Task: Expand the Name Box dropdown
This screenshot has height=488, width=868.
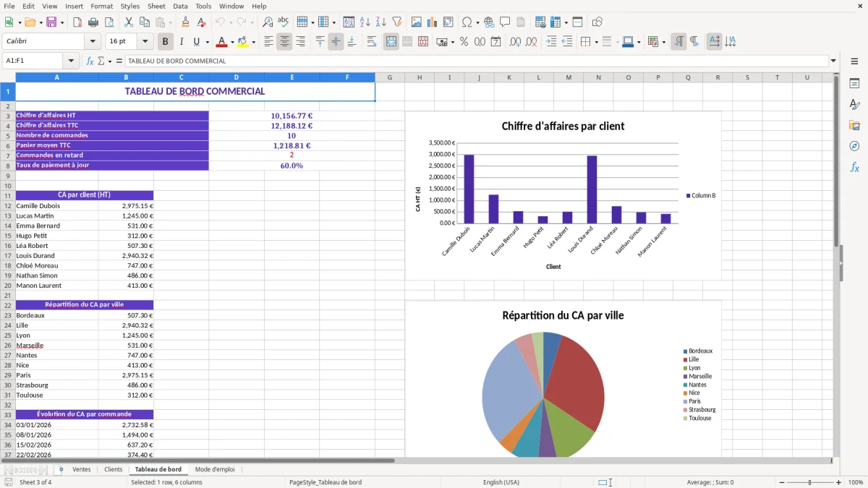Action: pyautogui.click(x=71, y=61)
